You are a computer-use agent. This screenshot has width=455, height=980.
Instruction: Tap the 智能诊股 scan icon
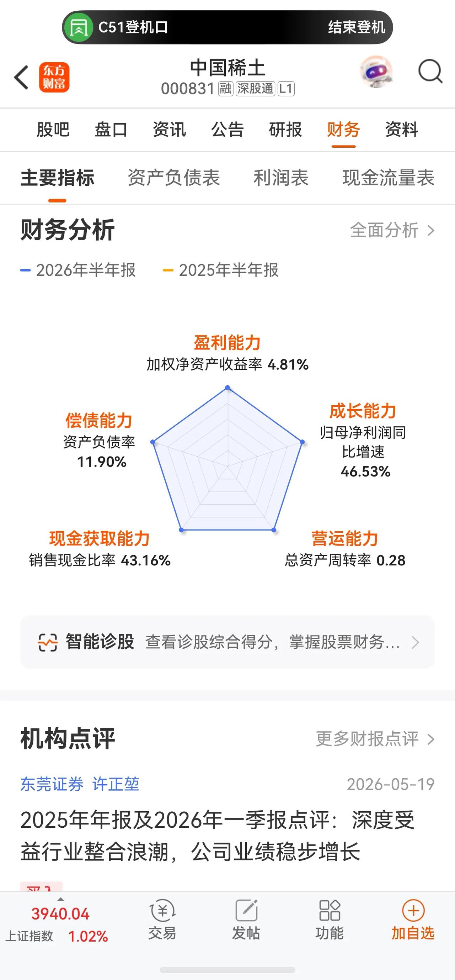click(48, 642)
